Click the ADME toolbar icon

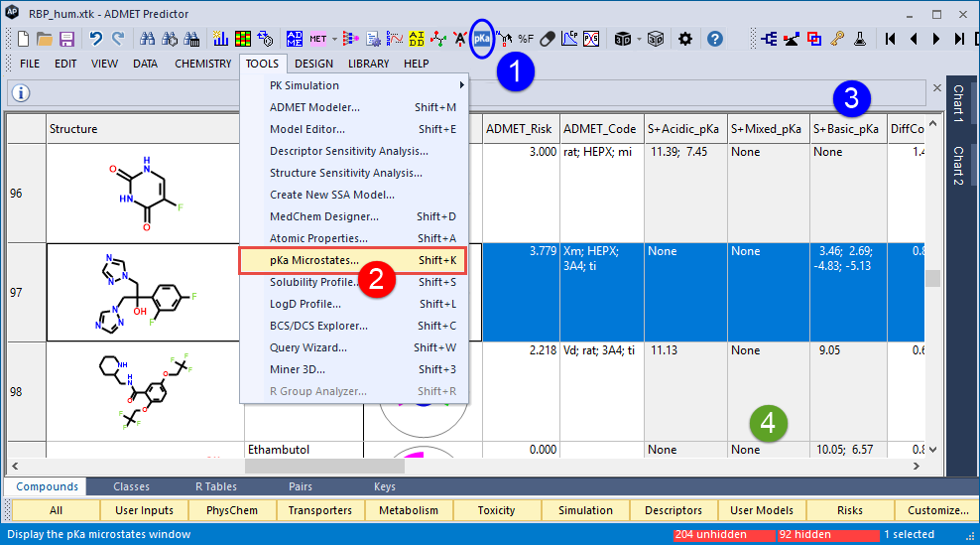(x=295, y=39)
